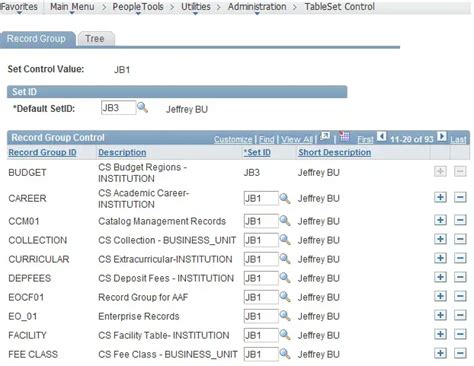Delete the CAREER row

pos(460,197)
